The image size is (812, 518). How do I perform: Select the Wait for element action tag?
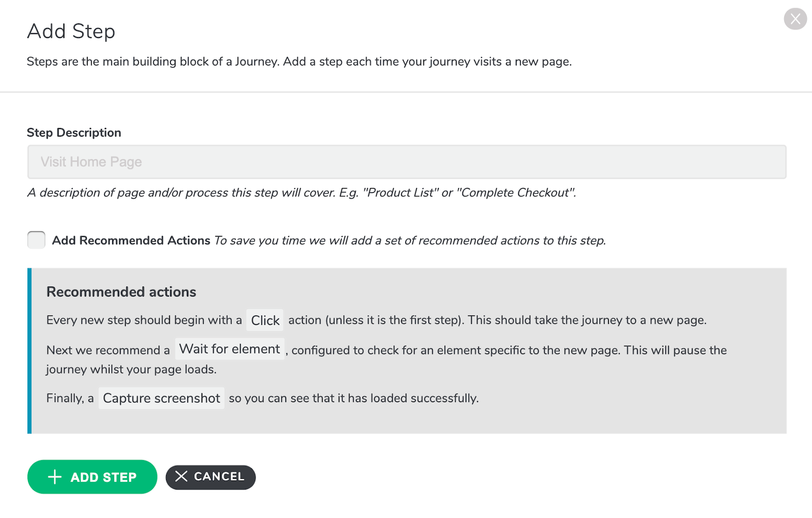point(229,349)
